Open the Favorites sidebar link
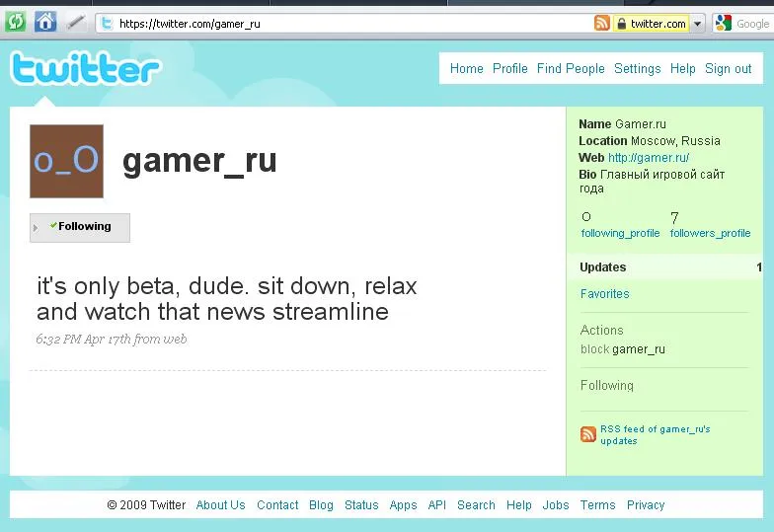The width and height of the screenshot is (774, 532). point(604,294)
